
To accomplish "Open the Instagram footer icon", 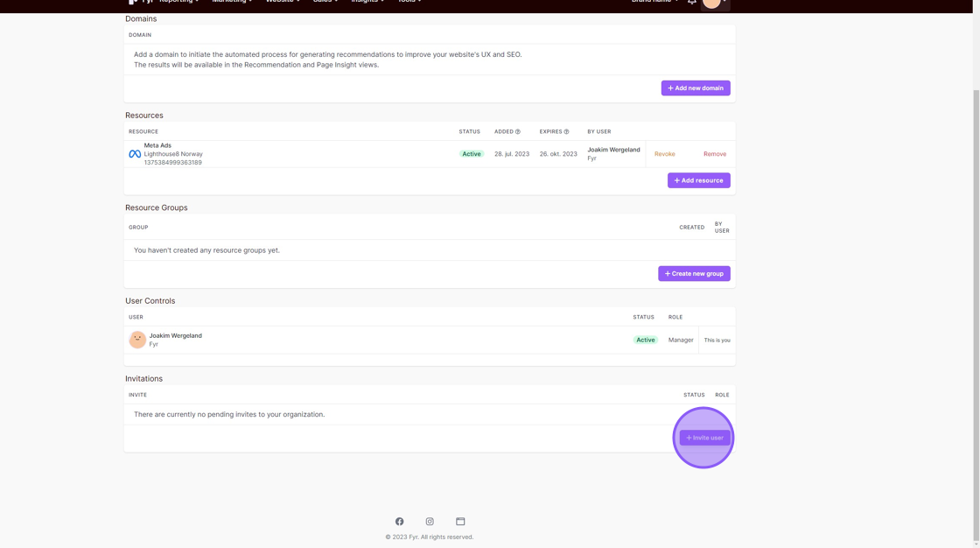I will tap(430, 522).
